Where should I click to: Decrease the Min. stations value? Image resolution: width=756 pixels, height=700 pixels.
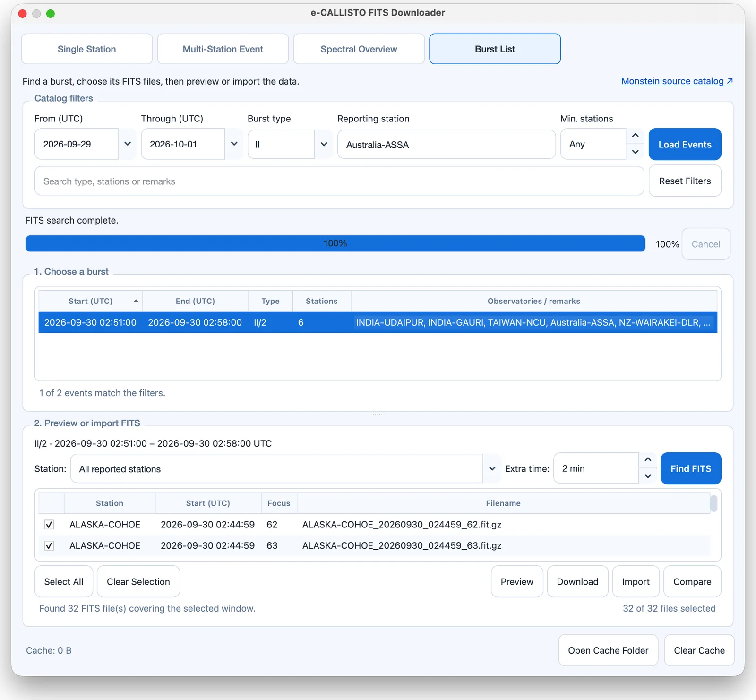635,152
